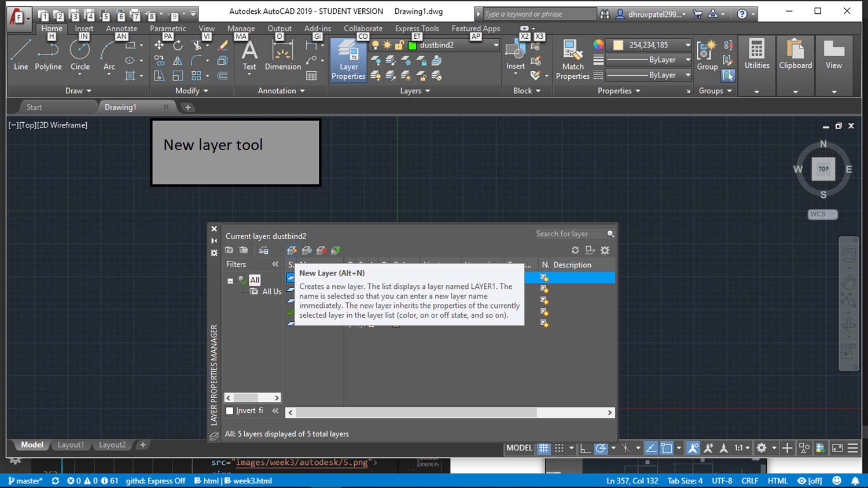This screenshot has height=488, width=868.
Task: Open Layer States Manager icon
Action: click(263, 250)
